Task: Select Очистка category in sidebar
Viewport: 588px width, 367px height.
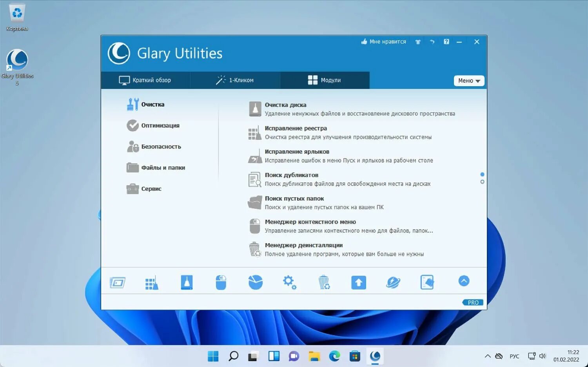Action: point(145,105)
